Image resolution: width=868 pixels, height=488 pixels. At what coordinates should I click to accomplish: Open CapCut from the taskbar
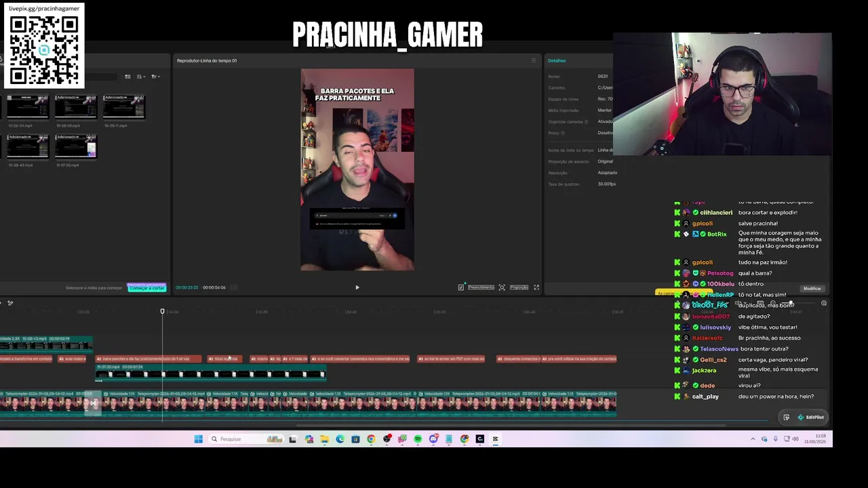[x=496, y=439]
